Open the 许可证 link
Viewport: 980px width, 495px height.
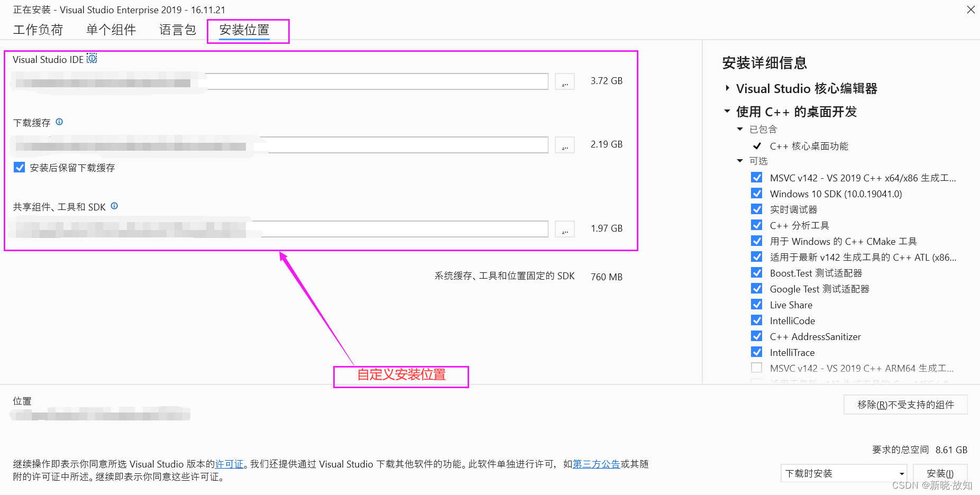[x=229, y=464]
